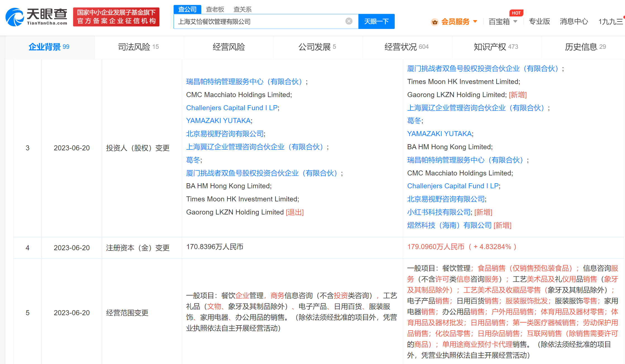Click the 天眼一下 search button
The image size is (625, 364).
pos(376,21)
